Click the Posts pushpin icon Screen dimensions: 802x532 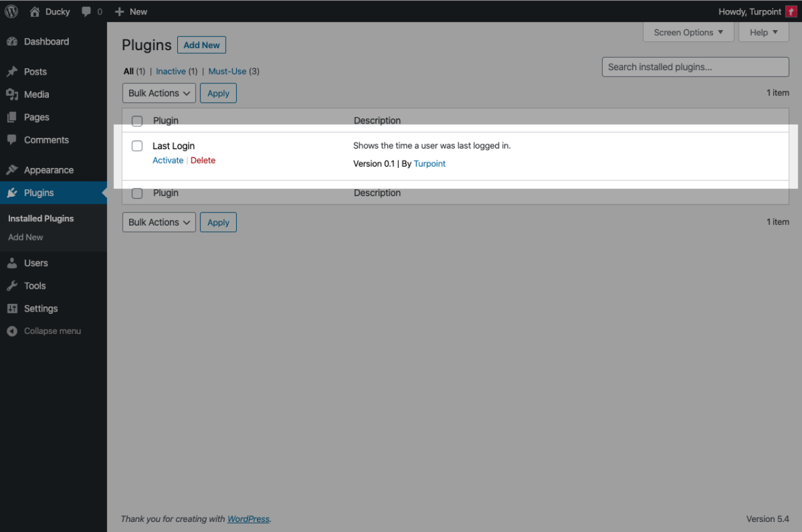click(x=12, y=71)
